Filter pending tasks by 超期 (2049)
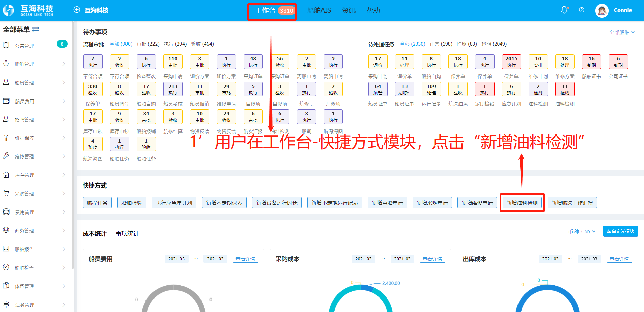 (x=494, y=44)
